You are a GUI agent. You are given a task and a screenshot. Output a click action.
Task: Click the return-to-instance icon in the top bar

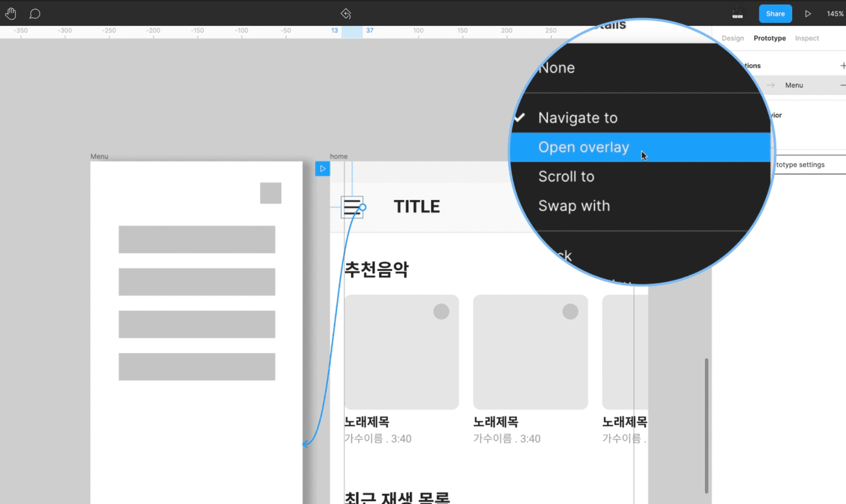[346, 13]
